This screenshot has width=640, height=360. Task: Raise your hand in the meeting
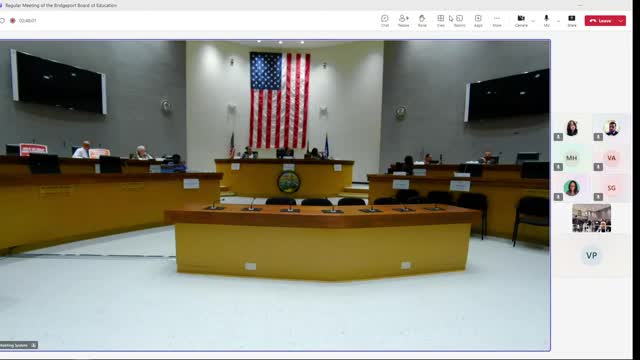tap(422, 21)
